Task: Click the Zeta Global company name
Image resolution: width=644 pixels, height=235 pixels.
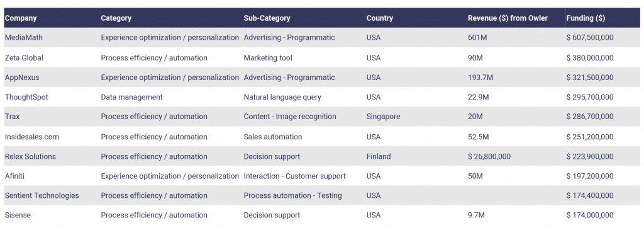Action: [x=24, y=58]
